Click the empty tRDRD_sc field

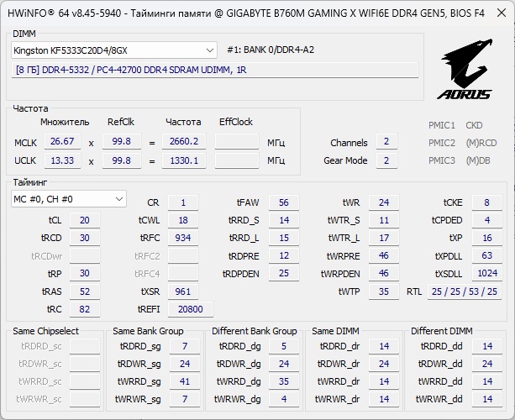coord(84,346)
